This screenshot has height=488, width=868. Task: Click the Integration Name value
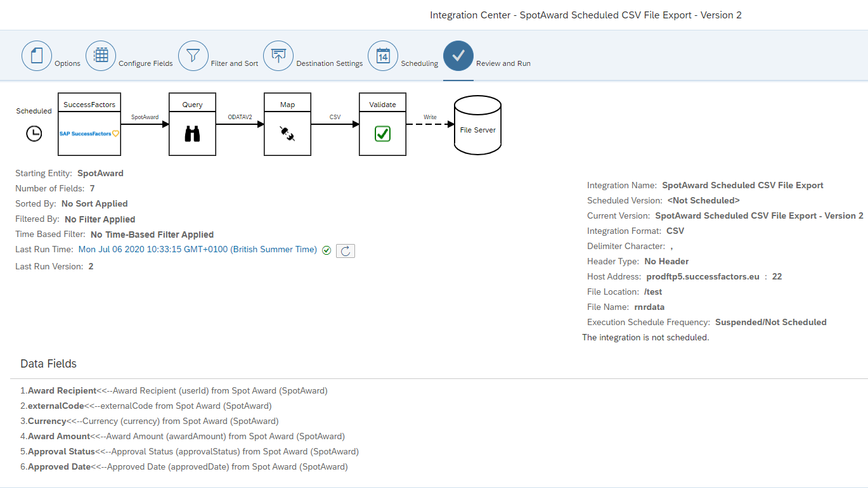tap(743, 186)
